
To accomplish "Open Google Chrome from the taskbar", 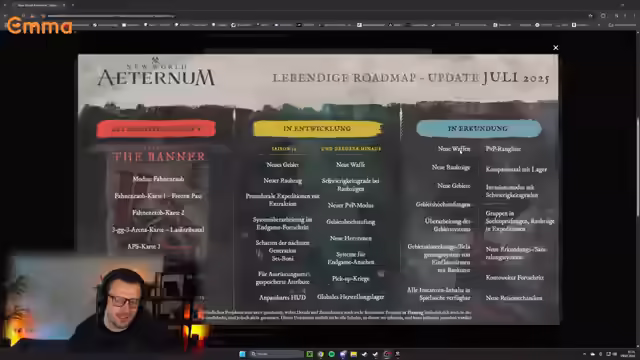I will click(x=320, y=354).
